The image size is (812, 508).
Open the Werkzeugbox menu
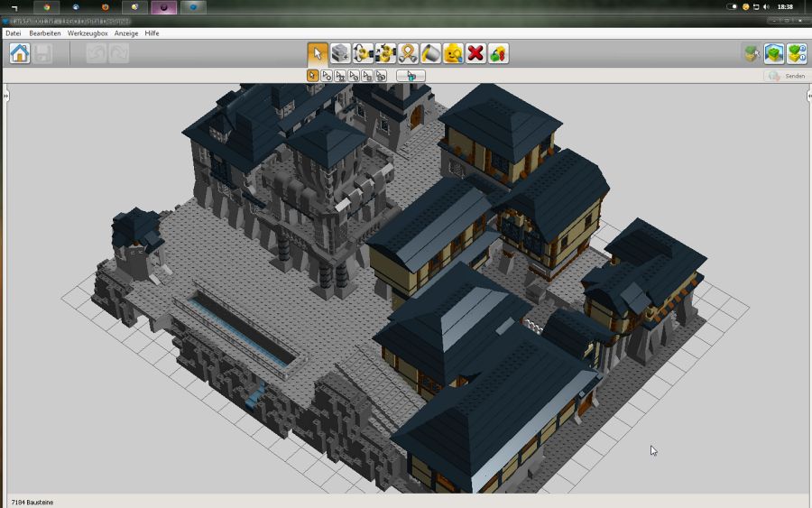click(88, 33)
